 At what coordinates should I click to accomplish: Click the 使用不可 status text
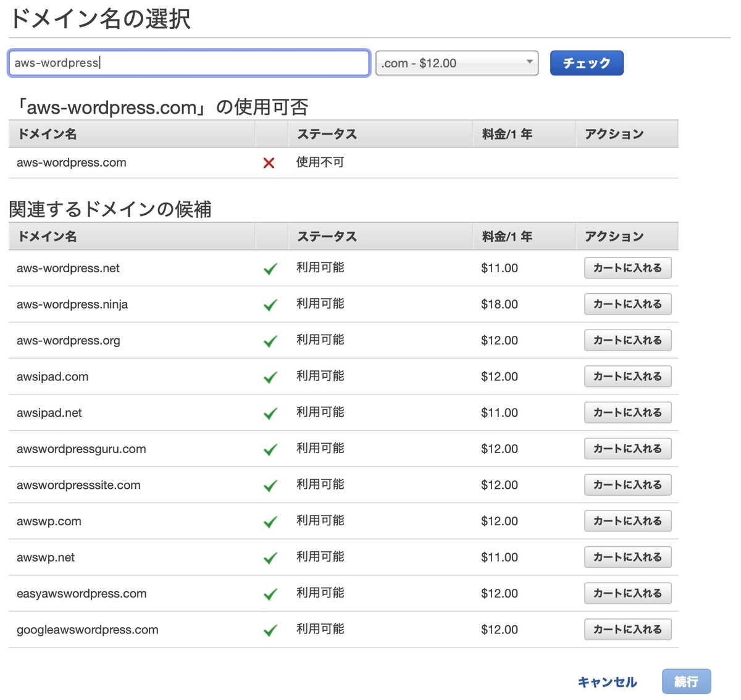tap(320, 162)
